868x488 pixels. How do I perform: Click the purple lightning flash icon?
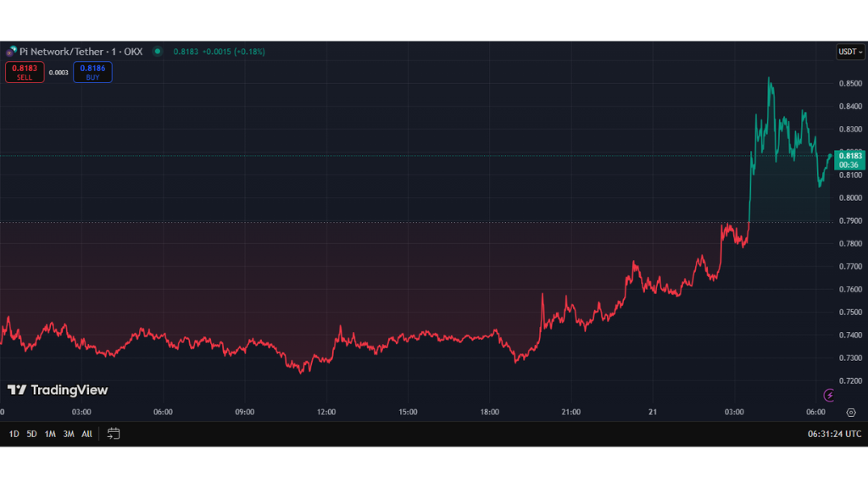point(829,395)
